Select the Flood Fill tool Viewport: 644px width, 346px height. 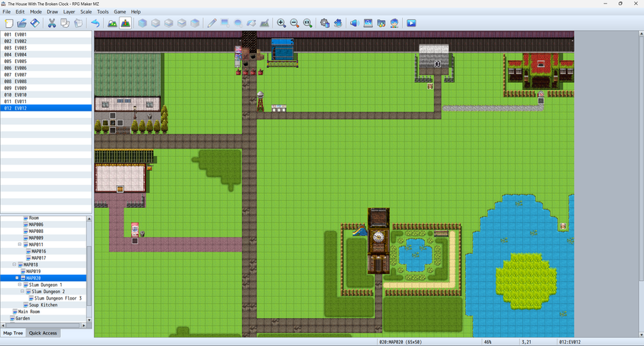(x=251, y=23)
